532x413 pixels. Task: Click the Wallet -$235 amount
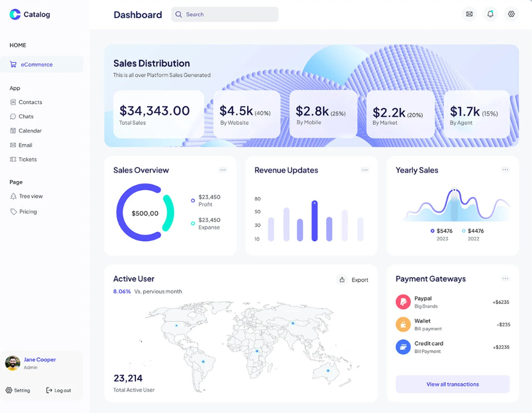(503, 324)
